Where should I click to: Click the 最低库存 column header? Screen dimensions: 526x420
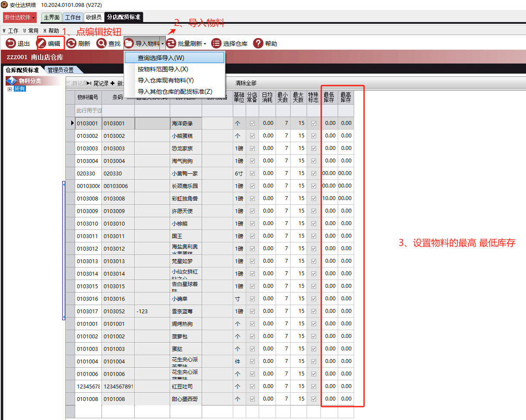tap(329, 98)
